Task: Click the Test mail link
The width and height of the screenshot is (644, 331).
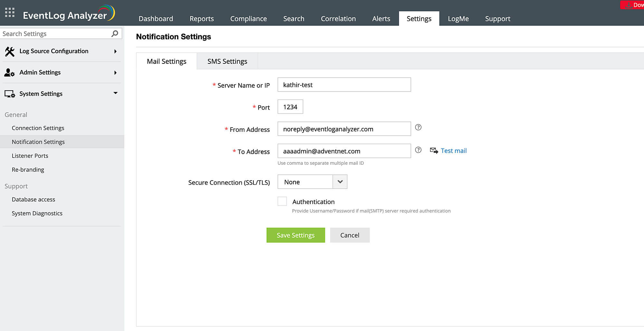Action: 453,151
